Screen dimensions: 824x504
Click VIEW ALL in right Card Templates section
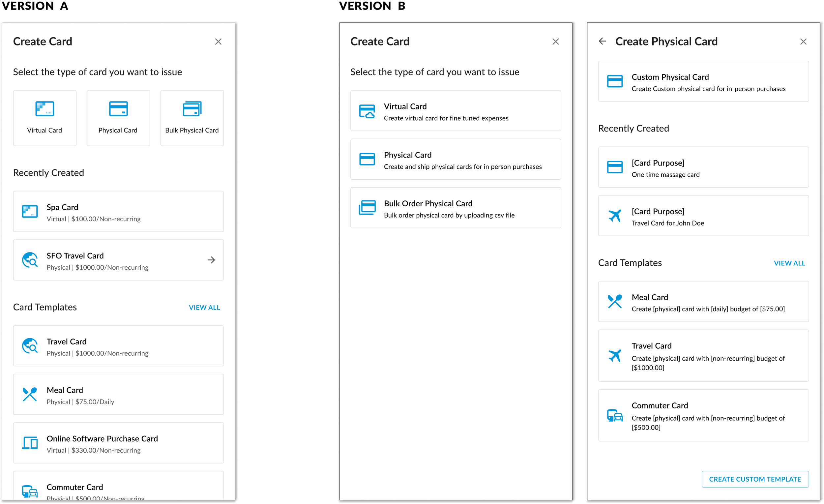tap(789, 263)
